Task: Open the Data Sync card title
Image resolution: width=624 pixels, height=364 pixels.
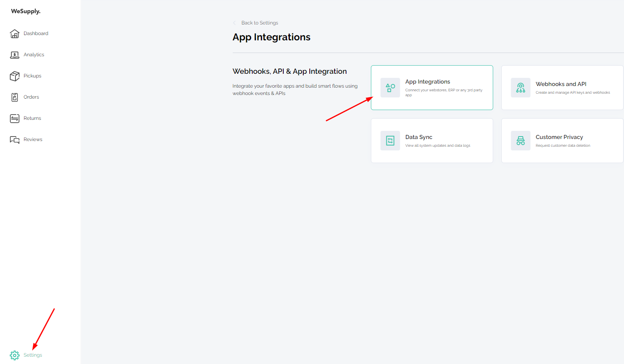Action: (419, 137)
